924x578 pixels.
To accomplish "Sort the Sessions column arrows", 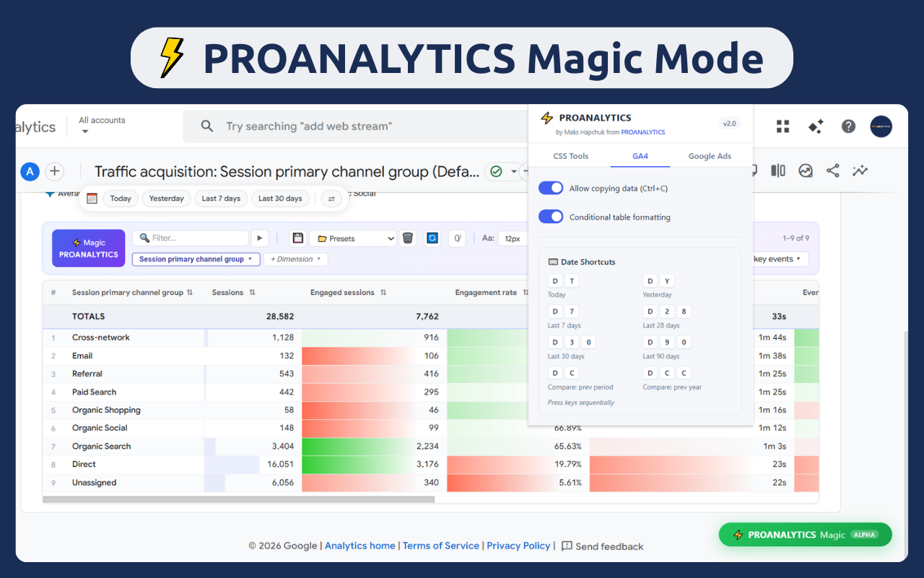I will click(253, 293).
